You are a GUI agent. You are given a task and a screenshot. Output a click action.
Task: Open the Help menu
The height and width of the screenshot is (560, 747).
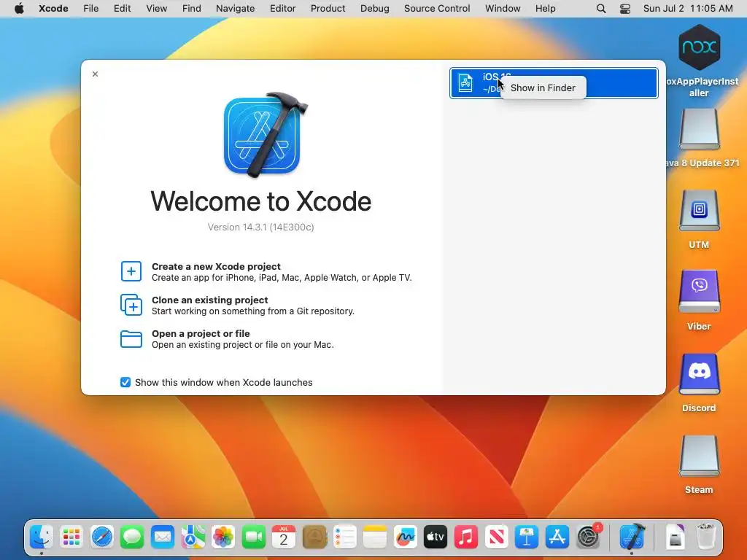click(x=545, y=9)
